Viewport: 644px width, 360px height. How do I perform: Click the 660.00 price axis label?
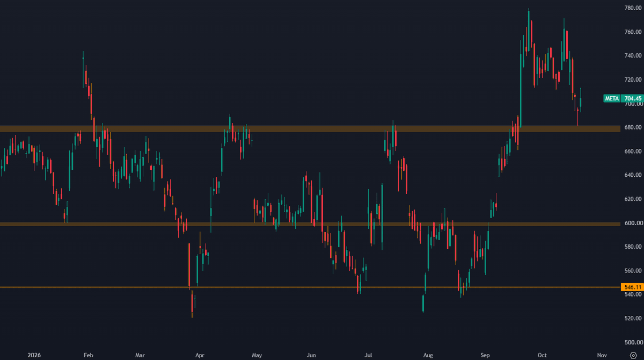point(634,152)
